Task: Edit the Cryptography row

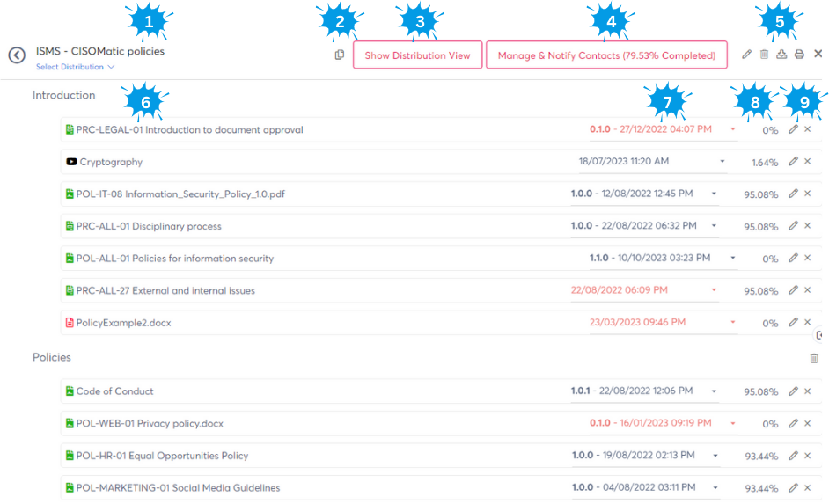Action: (793, 161)
